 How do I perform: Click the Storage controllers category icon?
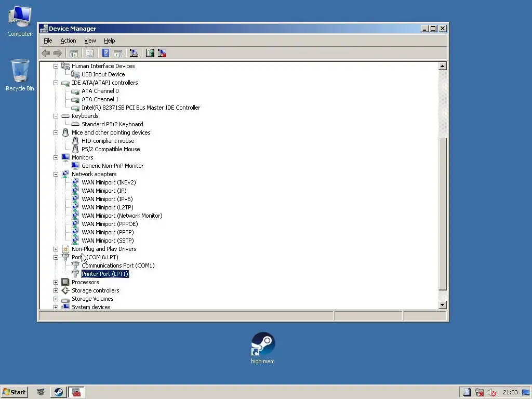coord(65,290)
